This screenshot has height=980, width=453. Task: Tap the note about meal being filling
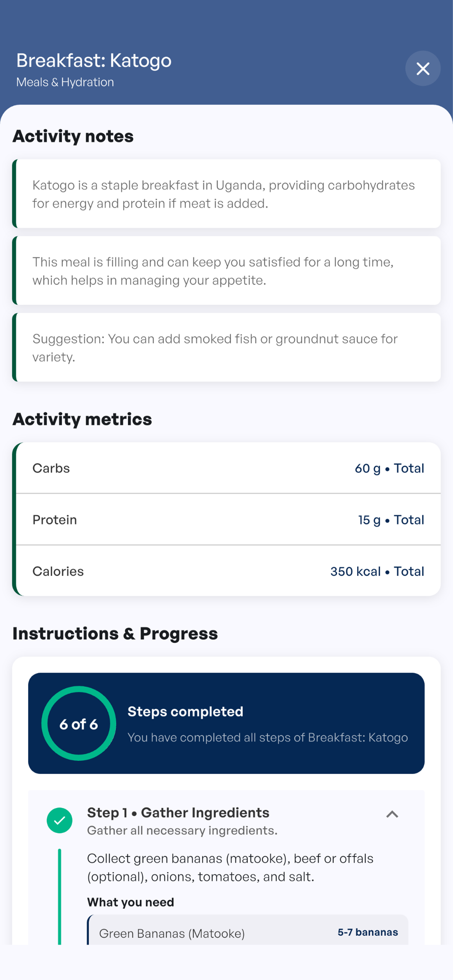coord(227,270)
